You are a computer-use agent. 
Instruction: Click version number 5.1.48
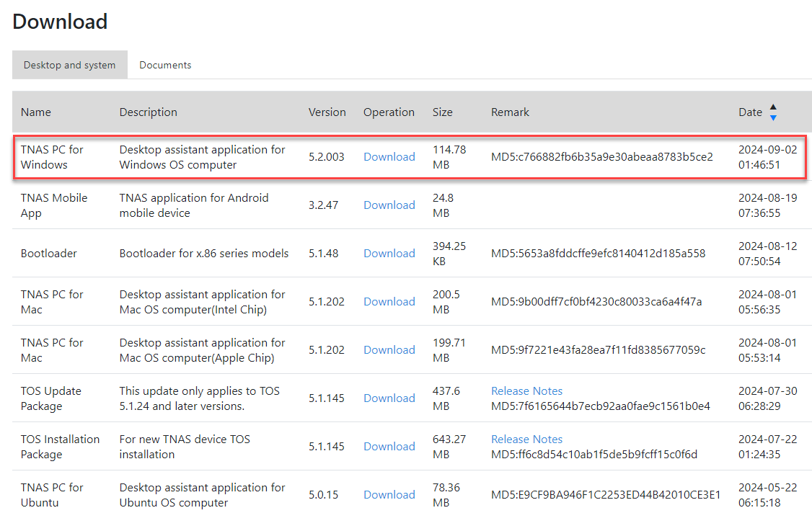pyautogui.click(x=323, y=253)
